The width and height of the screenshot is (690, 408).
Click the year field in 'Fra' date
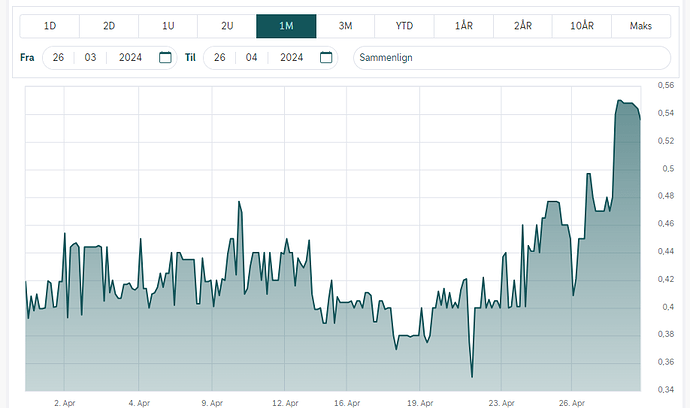click(130, 58)
